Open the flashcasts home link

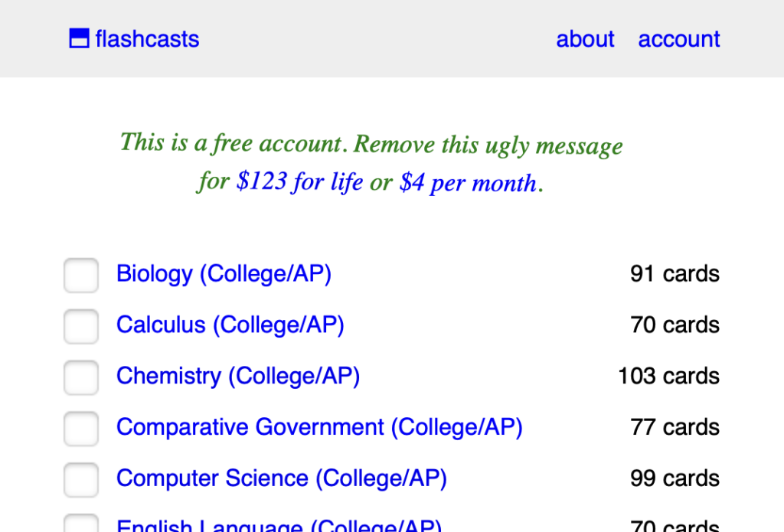147,39
